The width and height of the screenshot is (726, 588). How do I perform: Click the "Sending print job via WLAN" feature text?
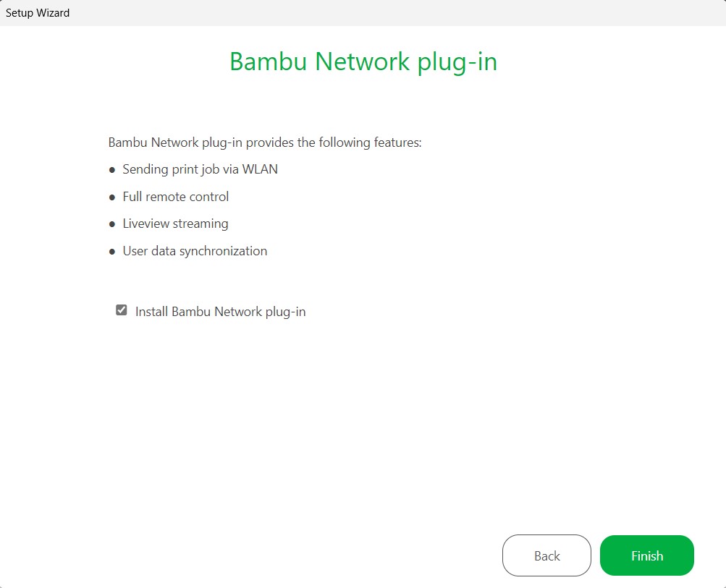[x=200, y=169]
